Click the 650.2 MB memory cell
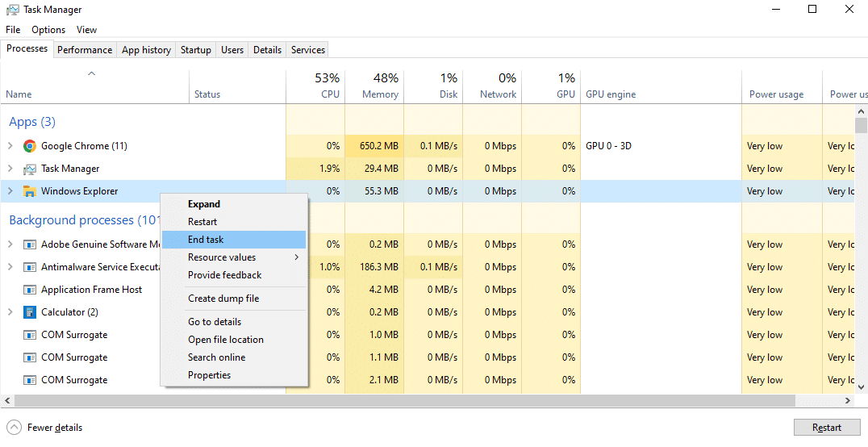 (374, 146)
